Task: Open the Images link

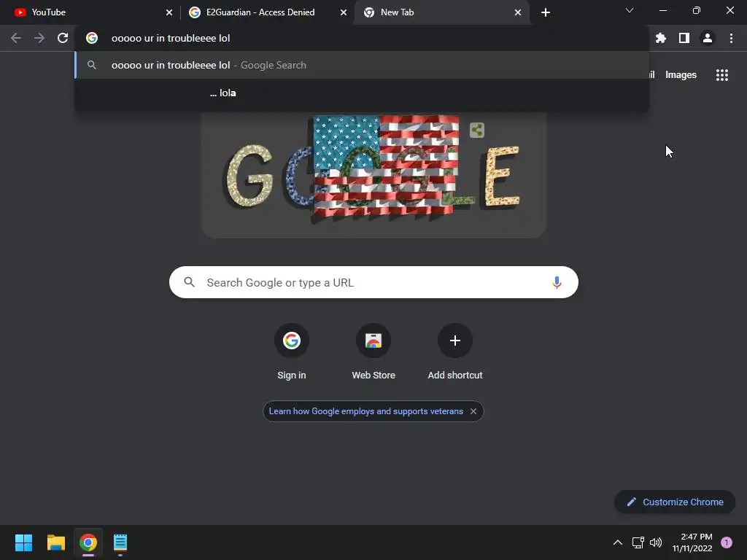Action: (681, 75)
